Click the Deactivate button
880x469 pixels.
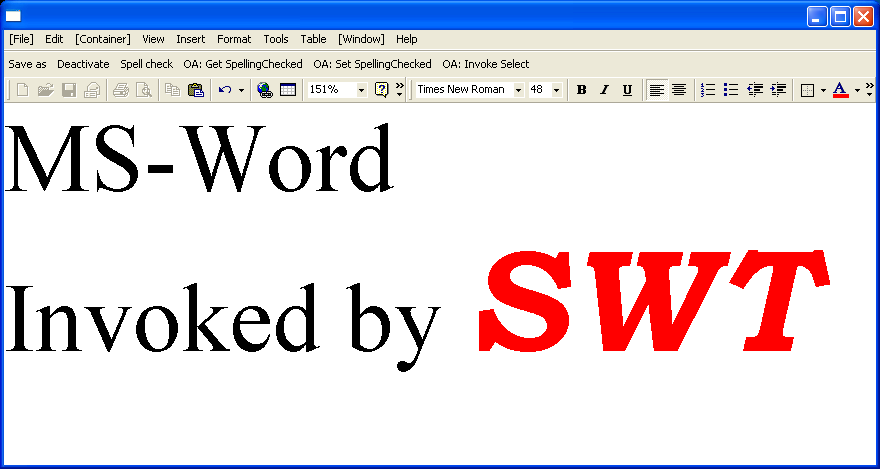tap(83, 65)
